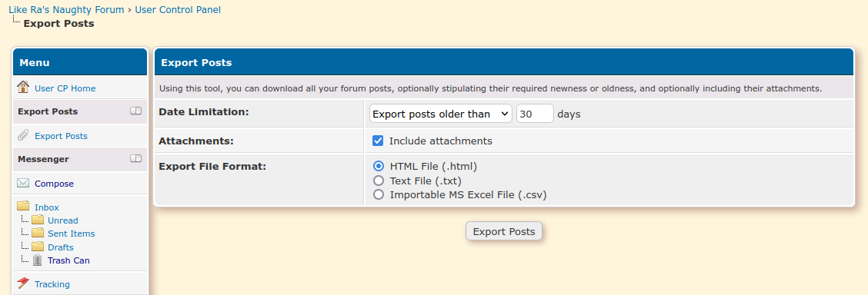Click the Drafts folder icon
This screenshot has width=868, height=295.
coord(37,247)
